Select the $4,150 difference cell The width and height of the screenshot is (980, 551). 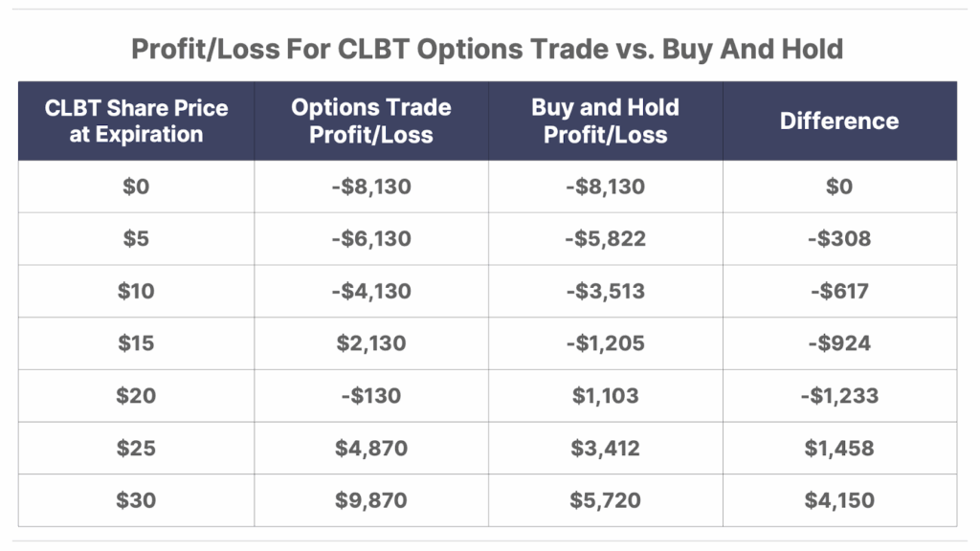(839, 500)
